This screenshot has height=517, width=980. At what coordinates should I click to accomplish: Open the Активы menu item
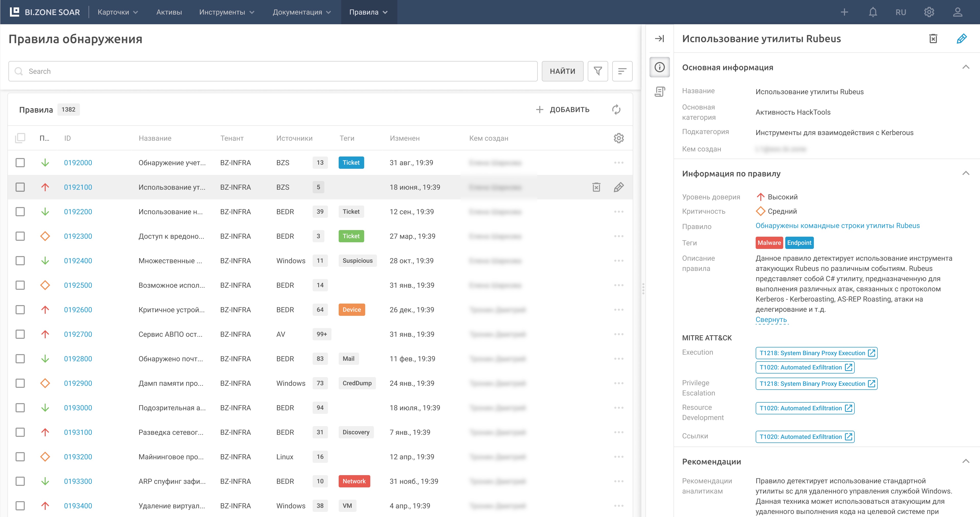coord(169,12)
